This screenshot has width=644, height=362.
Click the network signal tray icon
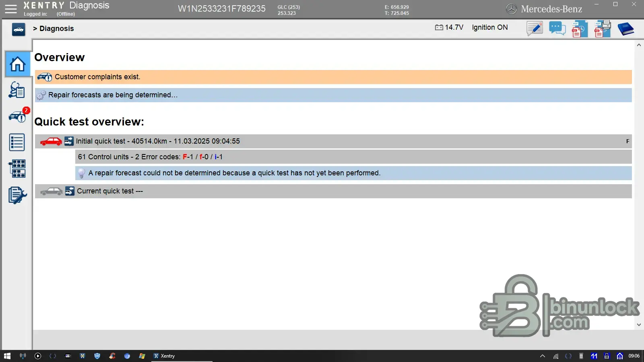[x=556, y=356]
